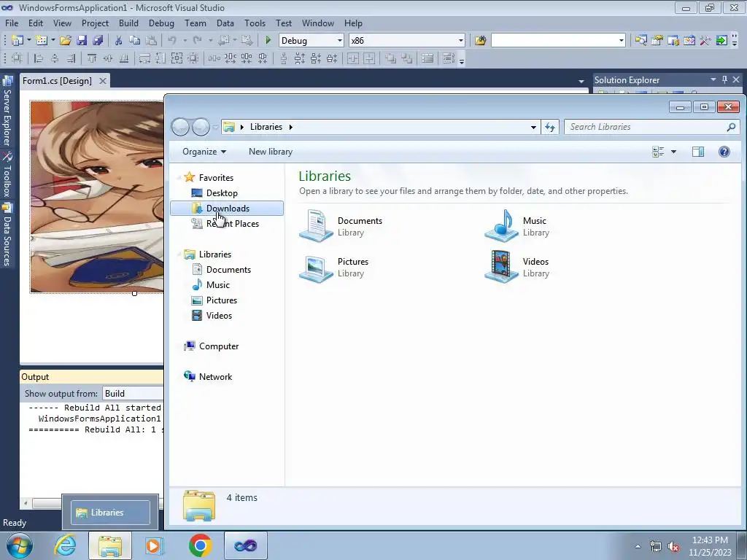Open the Toolbox side tab
747x560 pixels.
point(7,175)
